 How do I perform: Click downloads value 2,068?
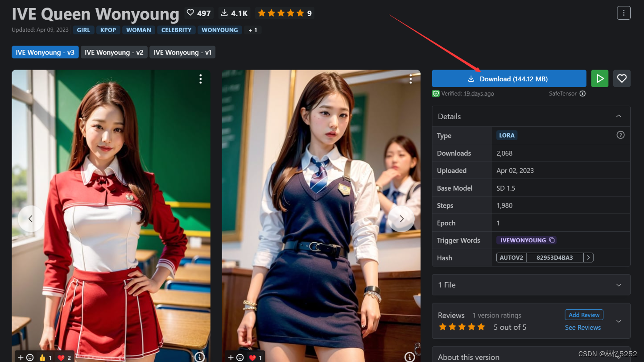point(504,153)
